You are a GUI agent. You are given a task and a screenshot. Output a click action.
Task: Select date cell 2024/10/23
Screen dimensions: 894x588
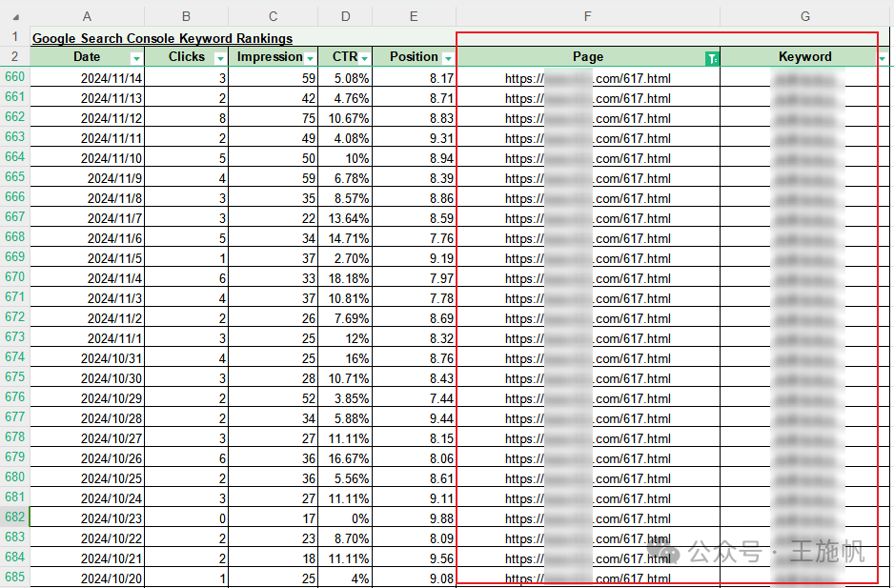tap(88, 518)
